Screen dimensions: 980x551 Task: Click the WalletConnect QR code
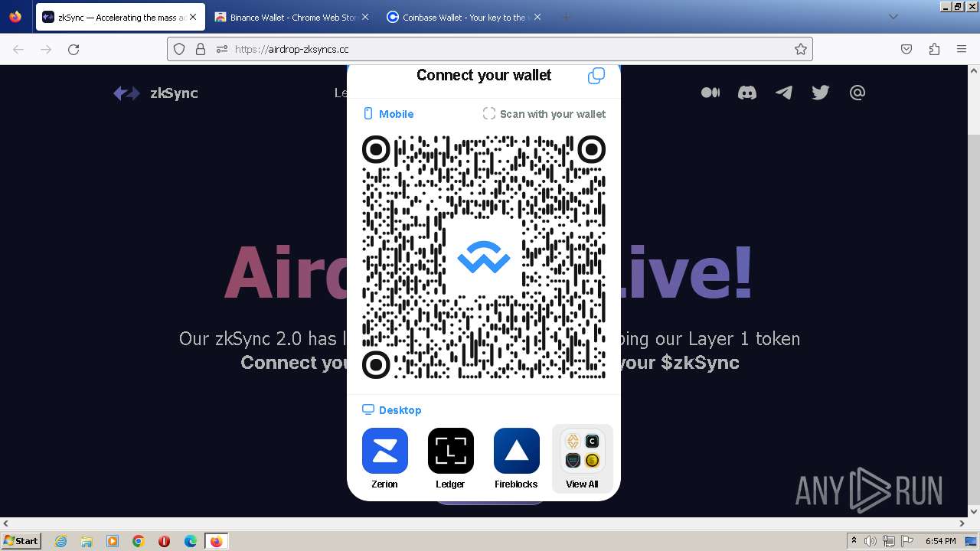[x=484, y=257]
